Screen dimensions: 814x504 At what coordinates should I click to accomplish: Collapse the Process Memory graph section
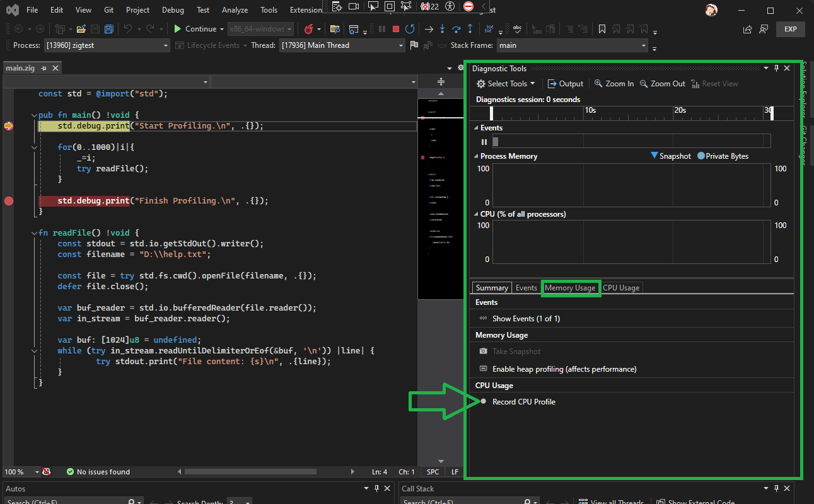pos(477,156)
